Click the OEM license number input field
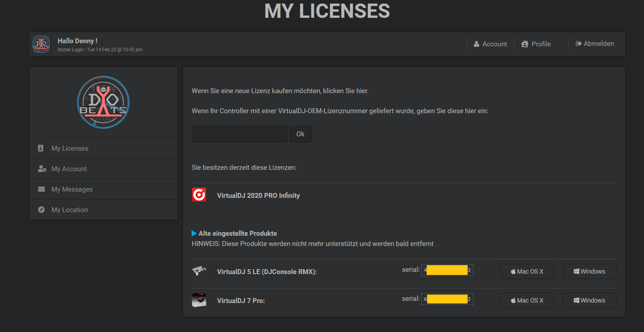 240,134
